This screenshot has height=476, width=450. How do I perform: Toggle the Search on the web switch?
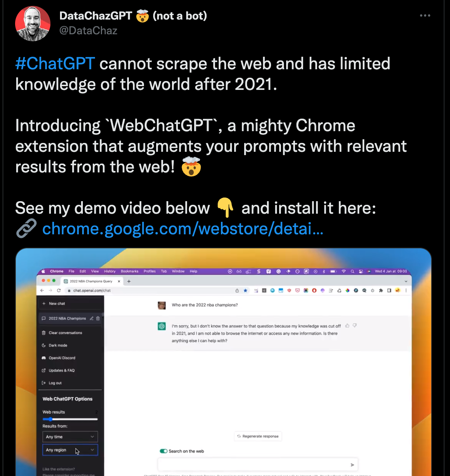pyautogui.click(x=164, y=451)
